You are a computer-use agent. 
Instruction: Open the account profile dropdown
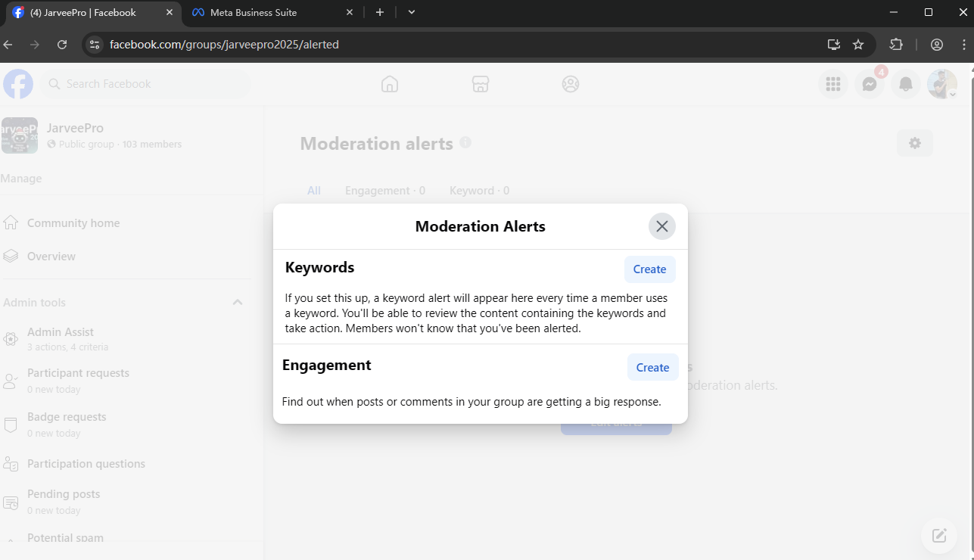pos(942,84)
